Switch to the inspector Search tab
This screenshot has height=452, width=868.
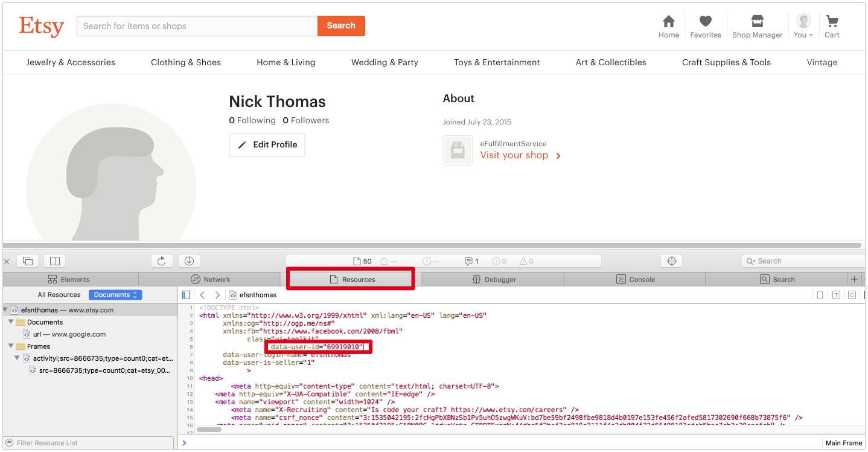[x=776, y=279]
